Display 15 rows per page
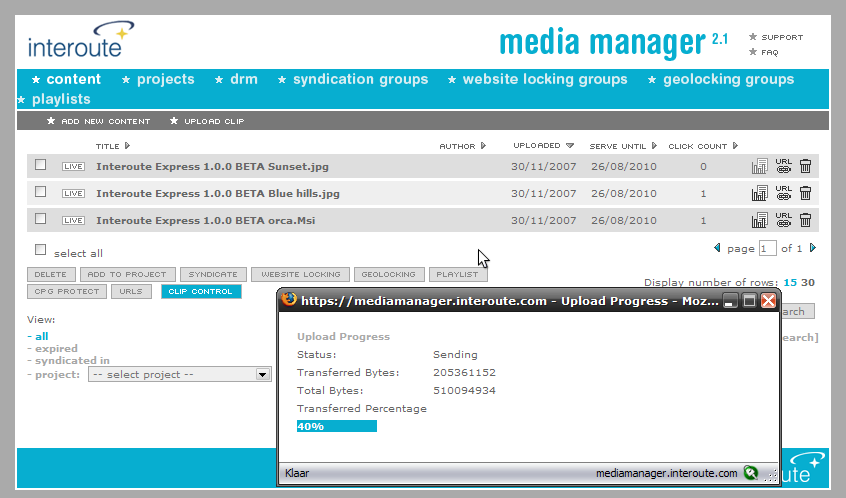Viewport: 846px width, 498px height. pyautogui.click(x=790, y=282)
